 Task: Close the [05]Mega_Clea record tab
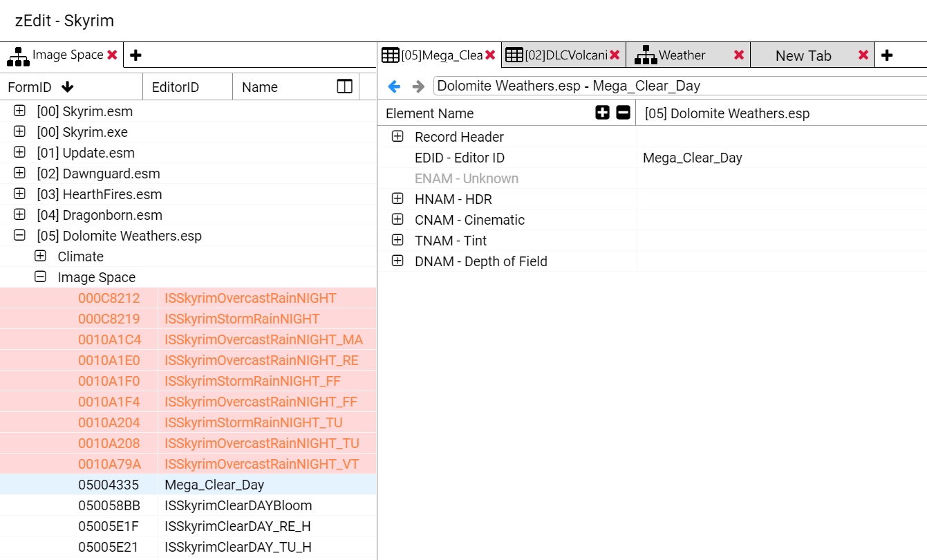490,55
